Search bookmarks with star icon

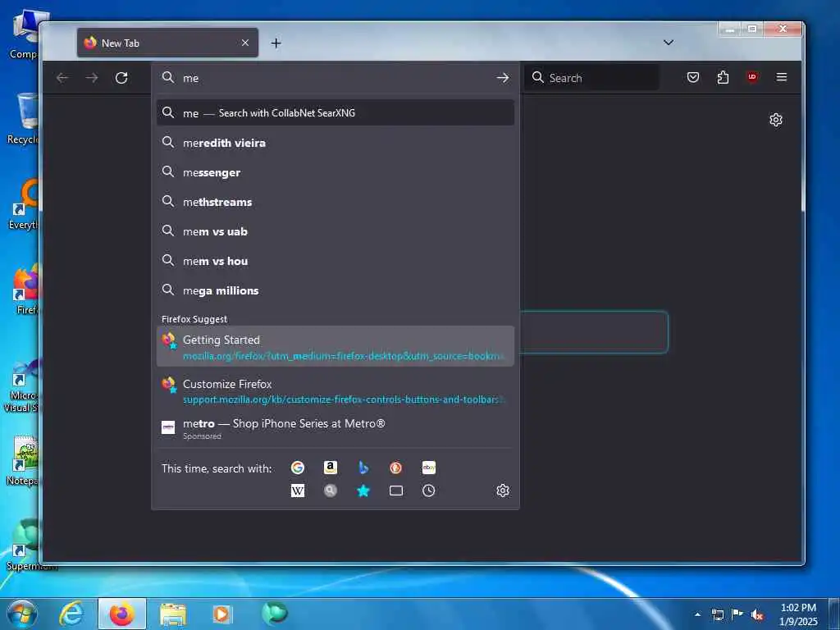pyautogui.click(x=363, y=491)
